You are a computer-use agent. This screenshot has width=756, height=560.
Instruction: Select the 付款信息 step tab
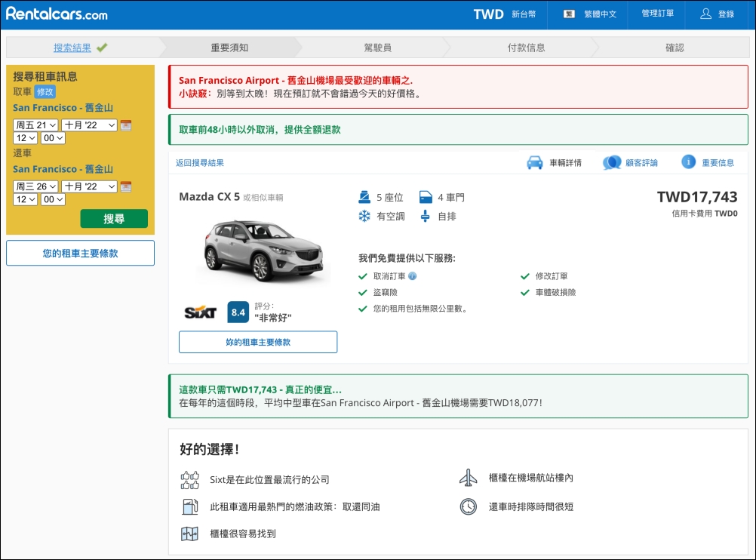click(526, 48)
